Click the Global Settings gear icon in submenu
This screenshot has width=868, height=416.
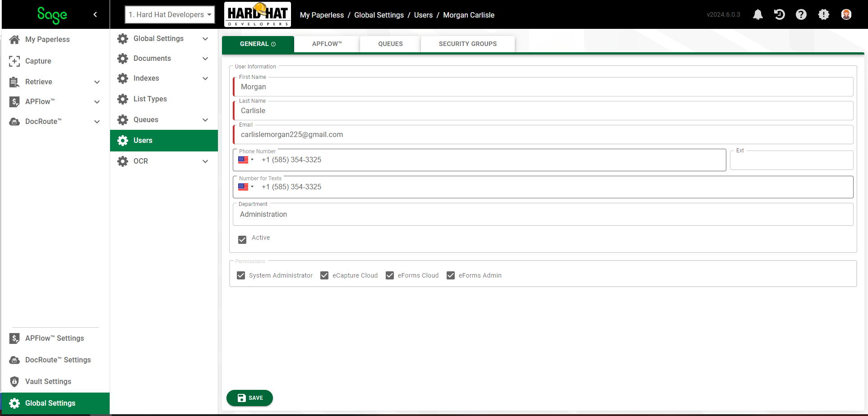123,38
